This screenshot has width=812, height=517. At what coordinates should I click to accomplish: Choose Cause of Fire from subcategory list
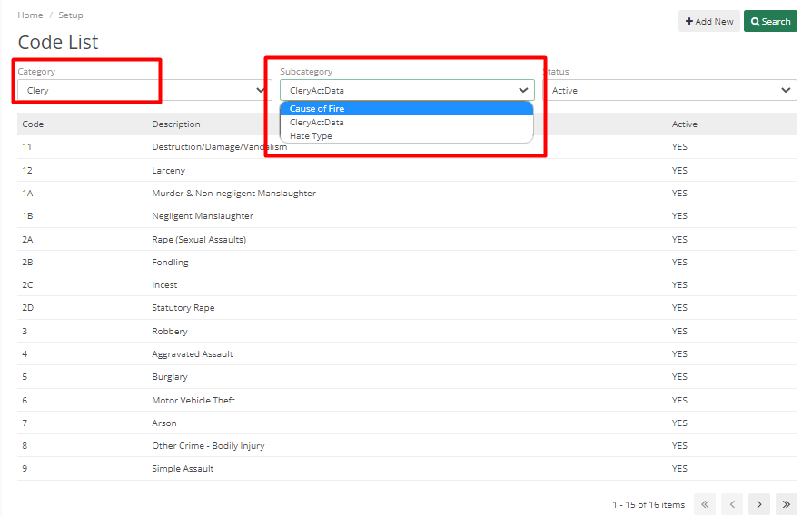pos(407,108)
